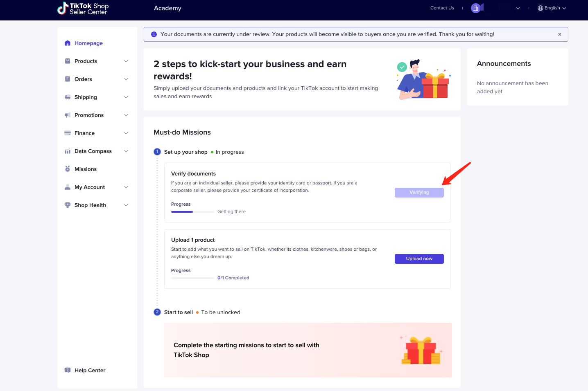Viewport: 588px width, 391px height.
Task: Click the Upload 1 product progress bar
Action: [192, 278]
